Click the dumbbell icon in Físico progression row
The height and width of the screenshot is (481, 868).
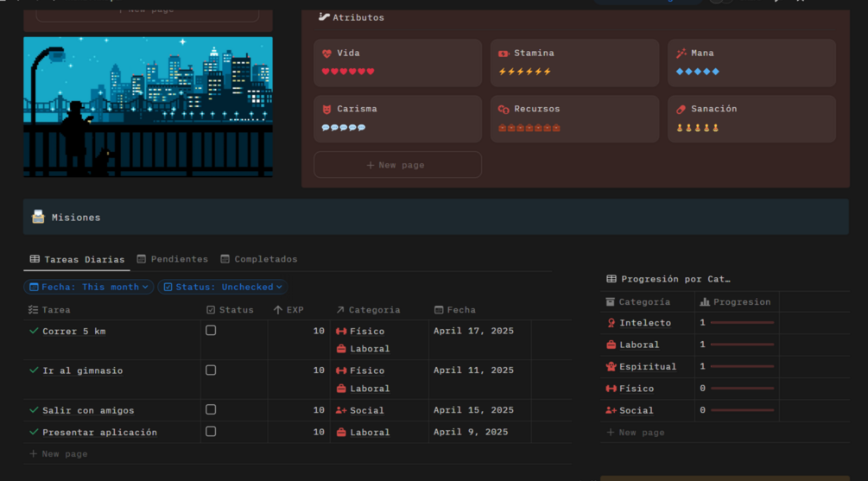611,389
